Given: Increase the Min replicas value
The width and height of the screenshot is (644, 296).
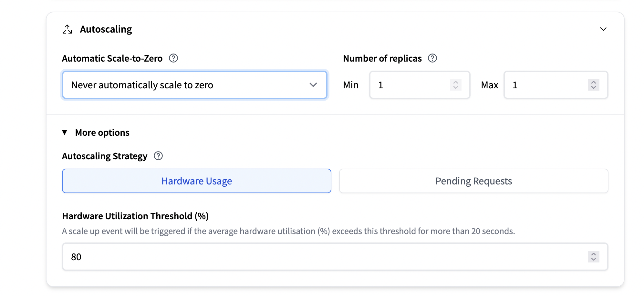Looking at the screenshot, I should click(x=456, y=82).
